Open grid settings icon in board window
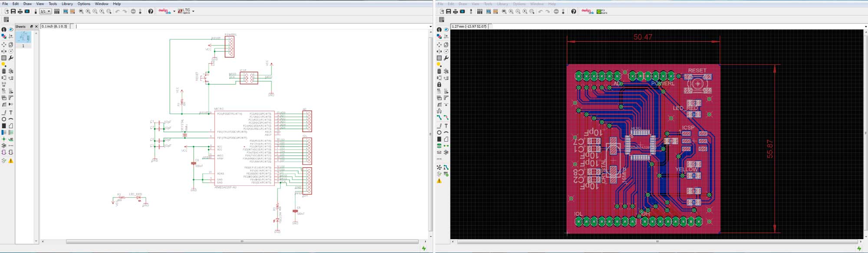This screenshot has height=253, width=868. coord(441,19)
